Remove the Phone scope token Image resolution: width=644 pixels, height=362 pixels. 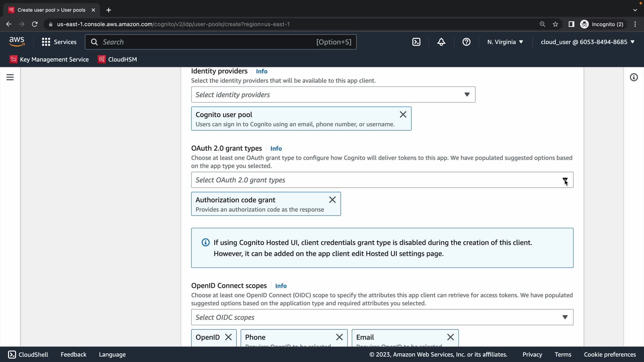click(339, 337)
